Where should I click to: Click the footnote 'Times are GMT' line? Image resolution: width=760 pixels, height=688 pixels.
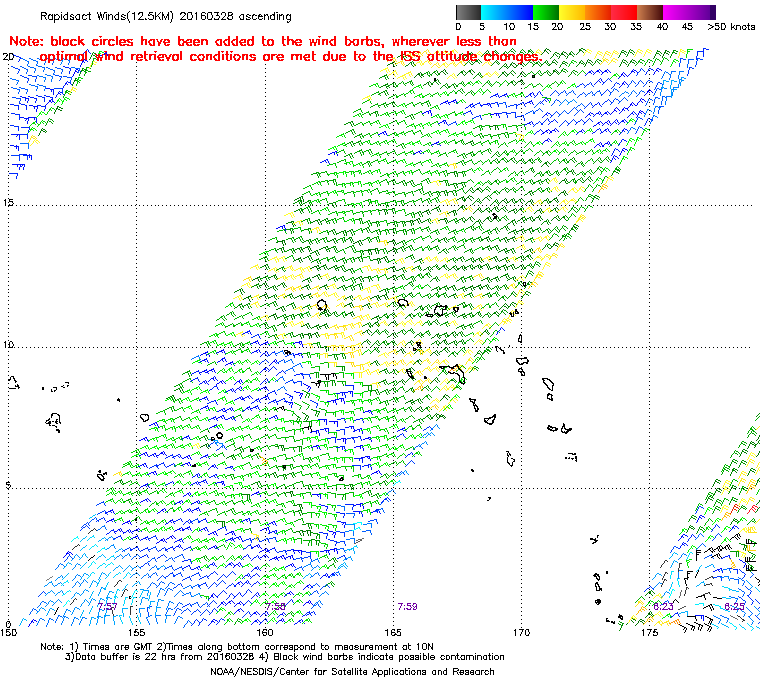(x=237, y=647)
